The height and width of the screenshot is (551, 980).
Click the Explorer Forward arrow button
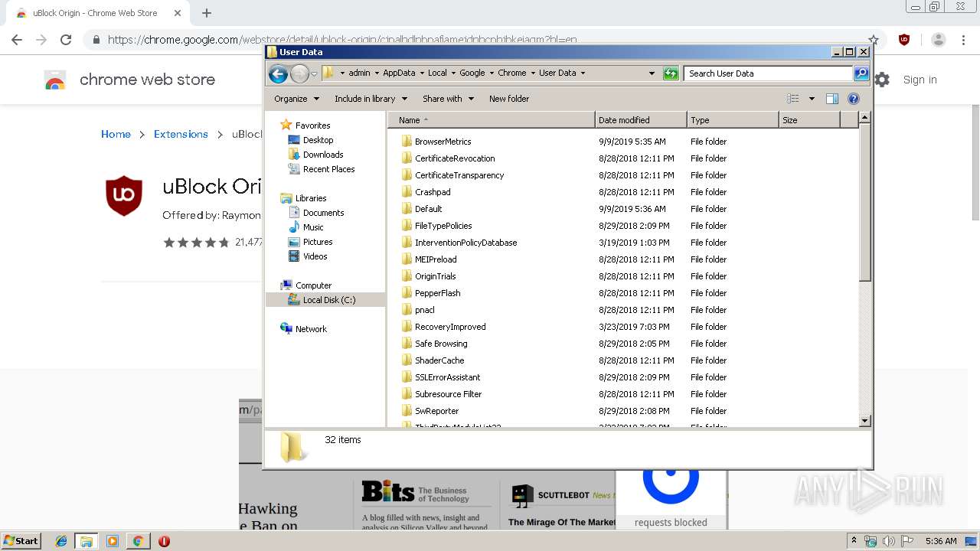[x=299, y=73]
